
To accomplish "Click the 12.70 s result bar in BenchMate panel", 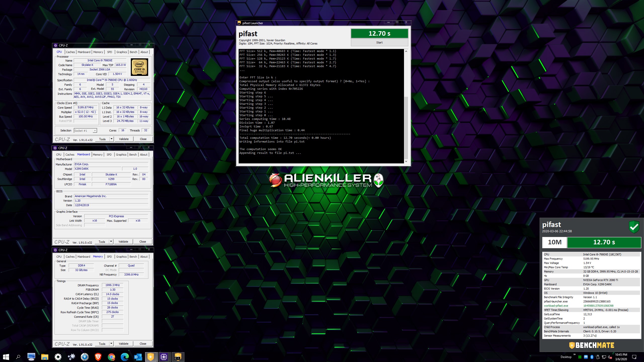I will click(x=604, y=242).
